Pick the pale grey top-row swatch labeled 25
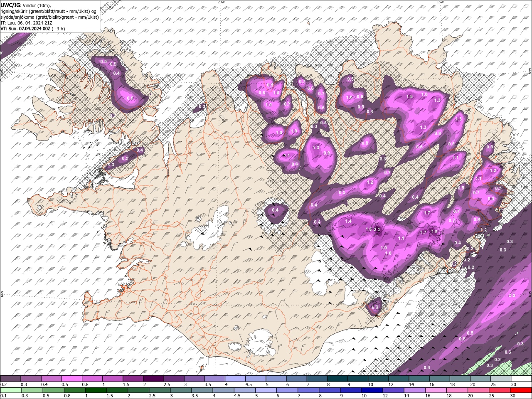This screenshot has width=532, height=399. click(500, 379)
